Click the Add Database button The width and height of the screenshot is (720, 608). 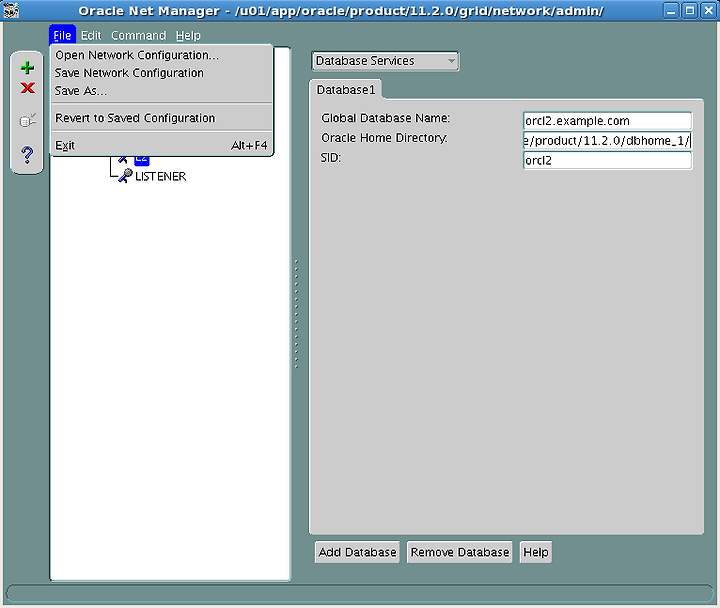tap(357, 552)
